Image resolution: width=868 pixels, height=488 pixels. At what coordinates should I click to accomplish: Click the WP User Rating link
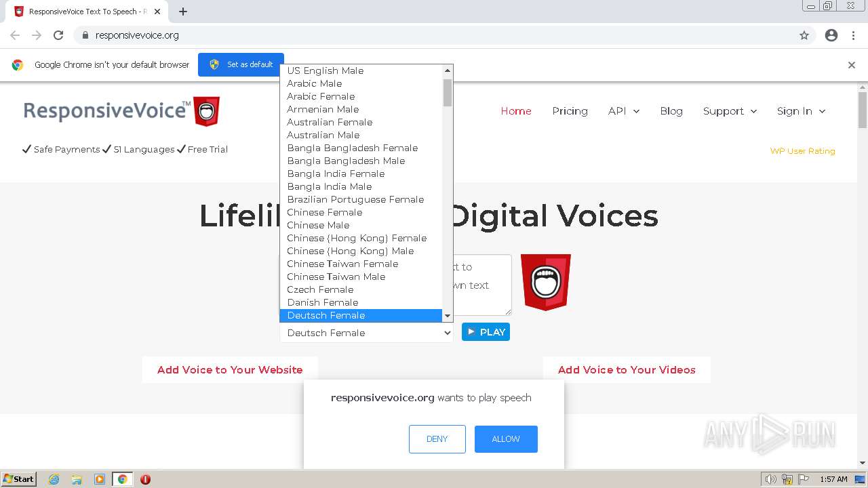(x=802, y=151)
